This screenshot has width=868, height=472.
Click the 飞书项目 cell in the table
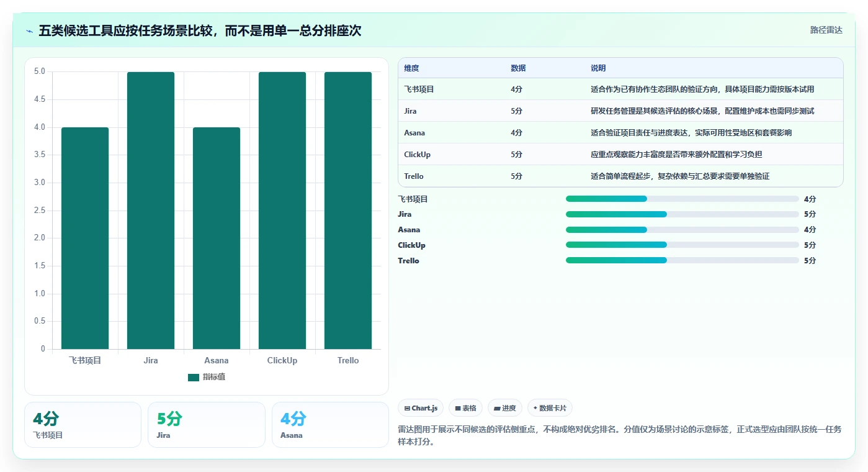tap(419, 89)
